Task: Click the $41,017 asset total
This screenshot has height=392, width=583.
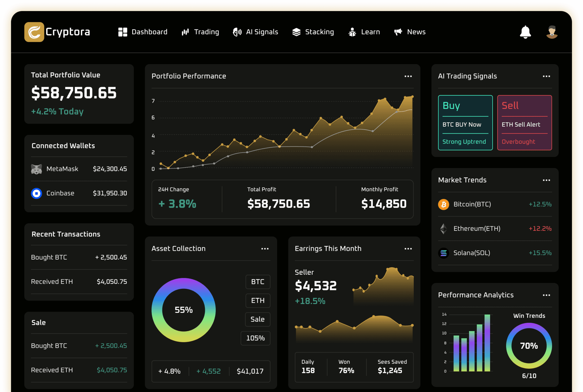Action: 250,371
